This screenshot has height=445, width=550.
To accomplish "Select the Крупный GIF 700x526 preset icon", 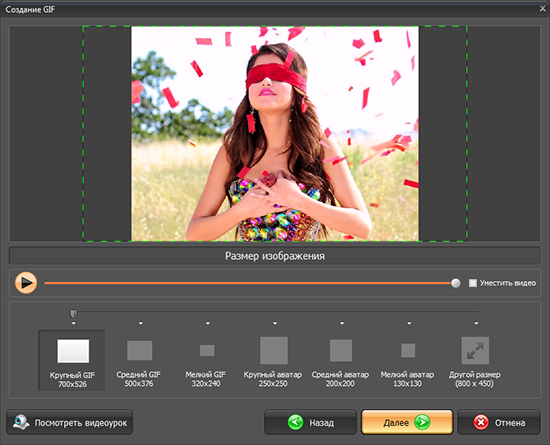I will [73, 351].
